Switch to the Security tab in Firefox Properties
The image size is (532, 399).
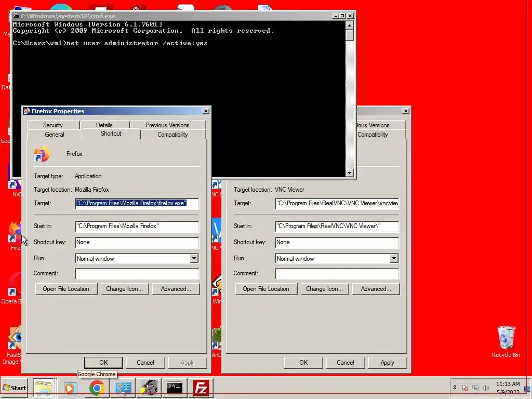tap(53, 125)
